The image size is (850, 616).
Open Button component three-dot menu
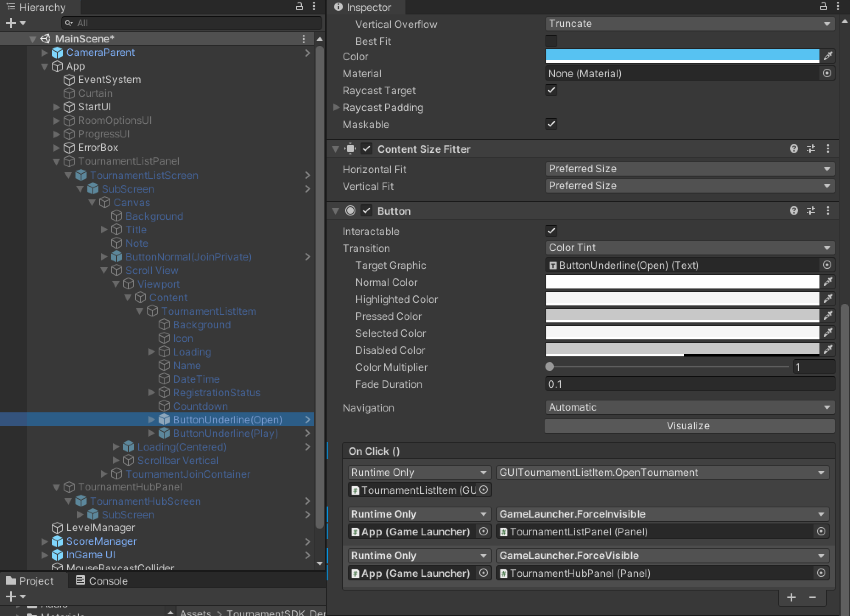click(x=828, y=211)
